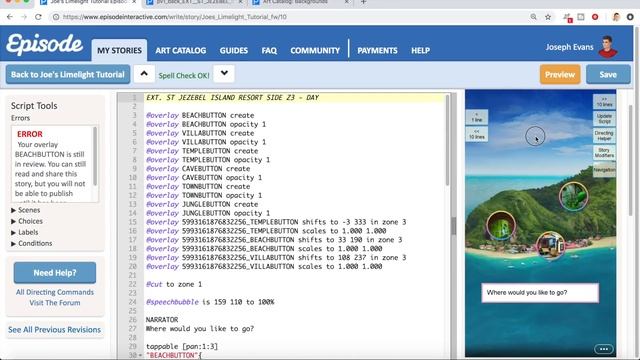The width and height of the screenshot is (640, 360).
Task: Open the Community menu
Action: coord(315,51)
